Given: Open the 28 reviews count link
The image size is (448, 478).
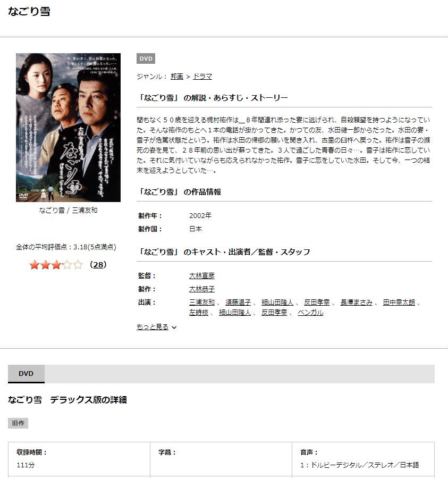Looking at the screenshot, I should [98, 265].
